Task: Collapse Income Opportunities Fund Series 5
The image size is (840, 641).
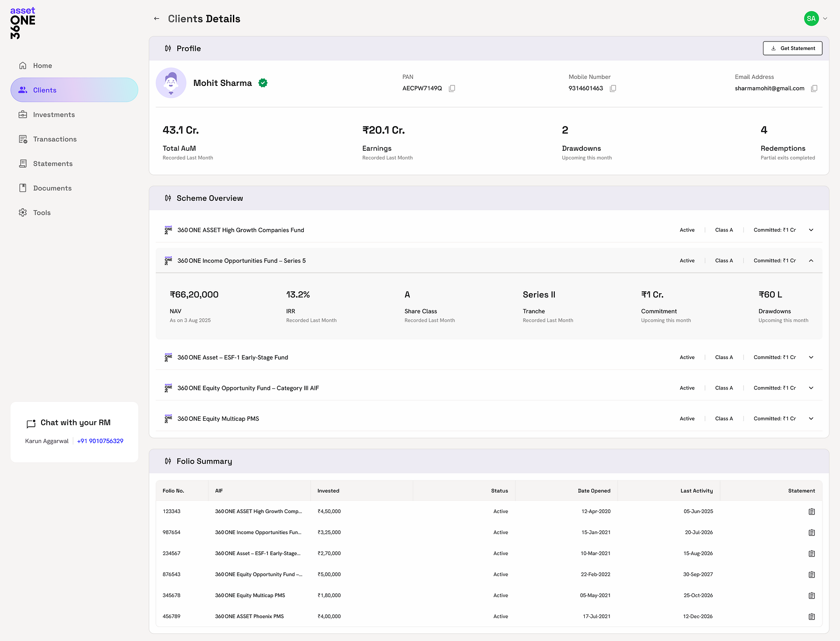Action: click(811, 261)
